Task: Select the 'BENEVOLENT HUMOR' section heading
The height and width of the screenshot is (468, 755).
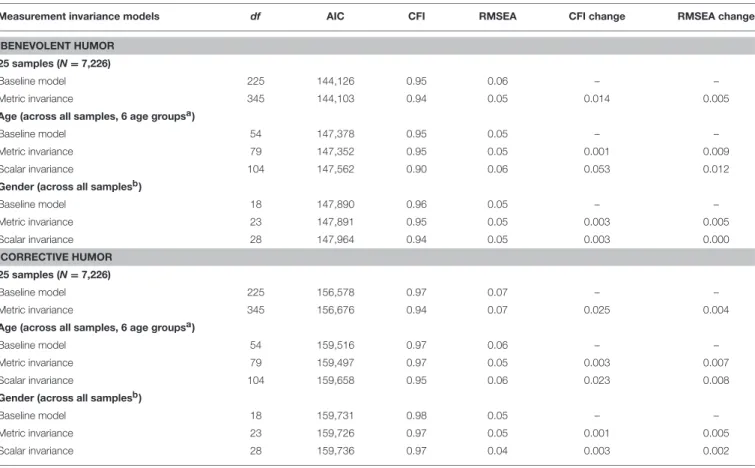Action: click(57, 46)
